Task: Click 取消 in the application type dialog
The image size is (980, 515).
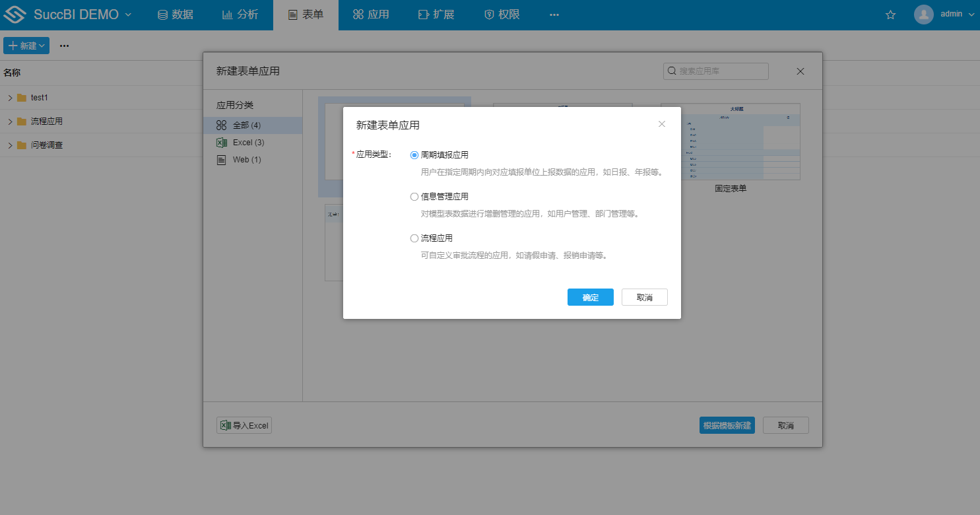Action: (645, 297)
